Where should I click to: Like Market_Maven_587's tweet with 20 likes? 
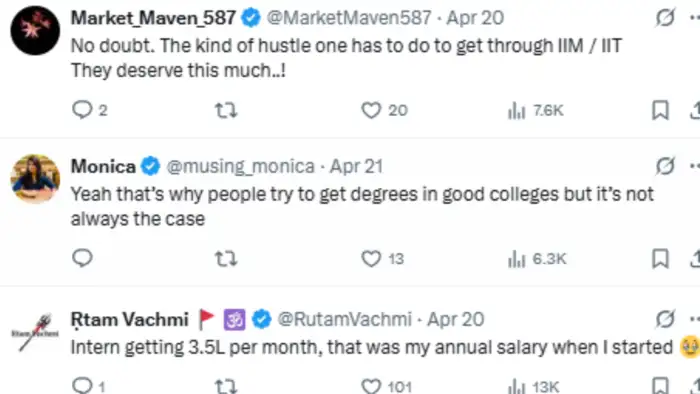[x=384, y=110]
